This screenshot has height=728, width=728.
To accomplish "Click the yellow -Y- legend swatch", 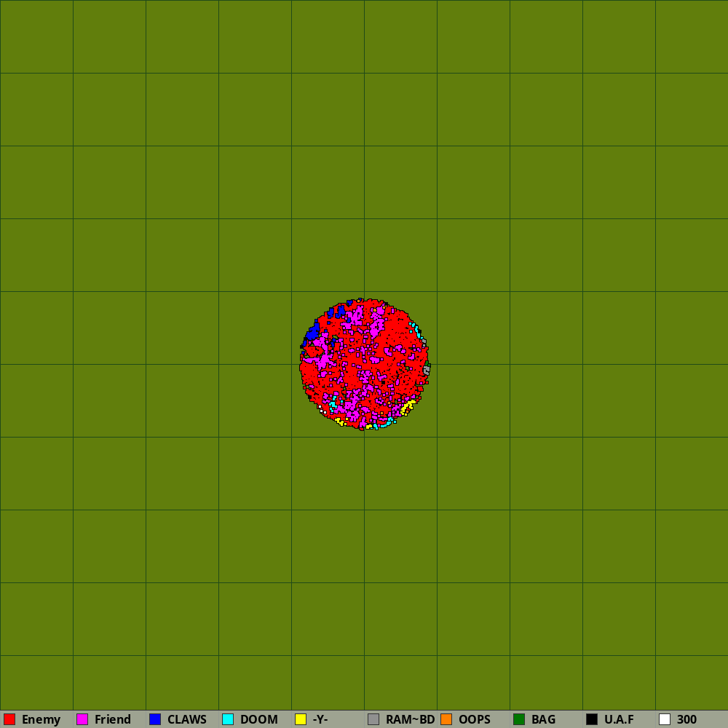I will click(301, 719).
